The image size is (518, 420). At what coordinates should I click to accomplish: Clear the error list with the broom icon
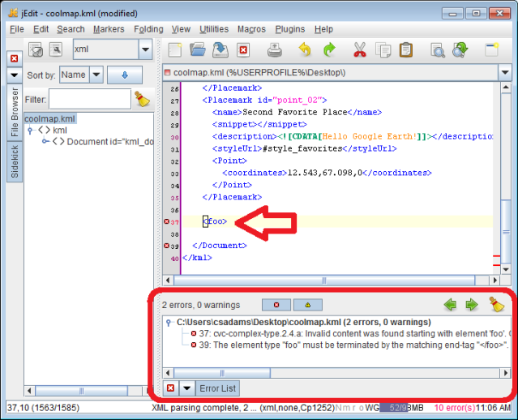497,304
